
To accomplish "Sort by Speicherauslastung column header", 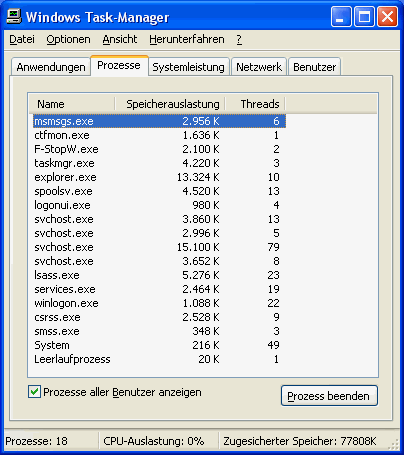I will coord(170,104).
